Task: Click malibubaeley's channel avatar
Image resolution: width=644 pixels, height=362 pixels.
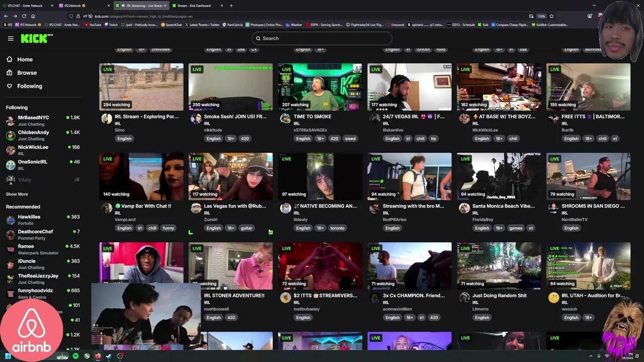Action: click(285, 298)
